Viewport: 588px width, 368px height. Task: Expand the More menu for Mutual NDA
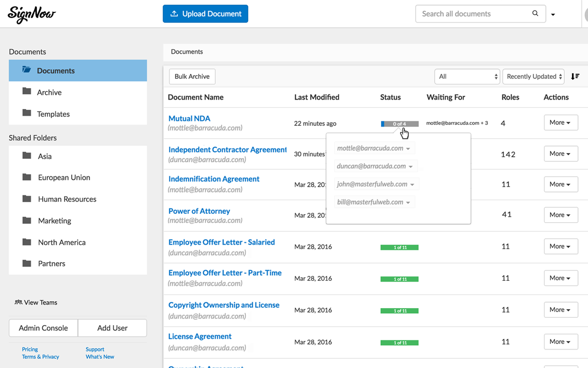point(560,122)
